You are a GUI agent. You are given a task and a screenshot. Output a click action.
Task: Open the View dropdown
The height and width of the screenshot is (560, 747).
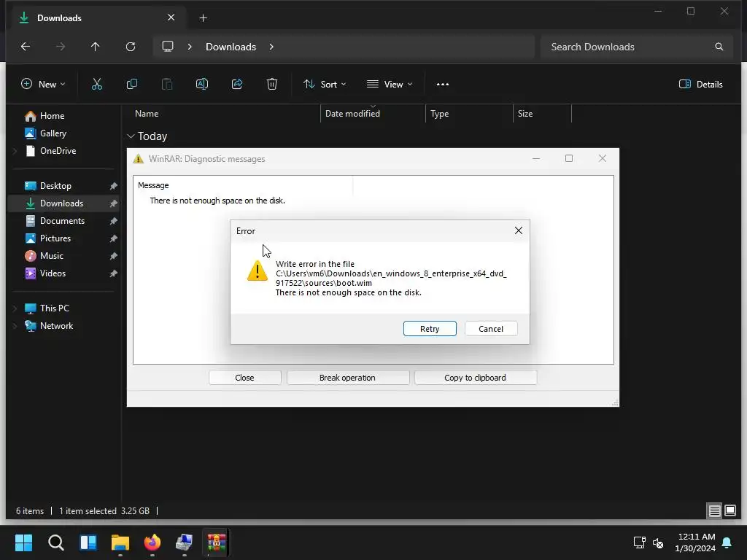coord(390,85)
